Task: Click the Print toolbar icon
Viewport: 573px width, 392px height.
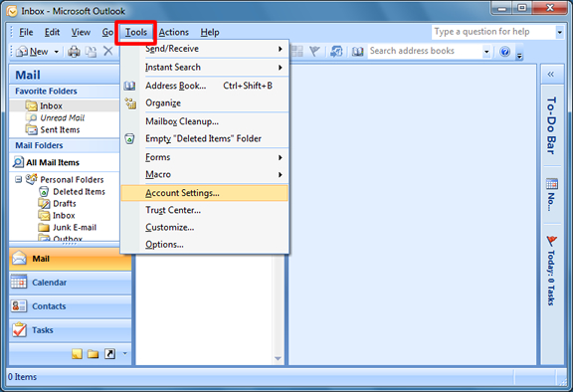Action: tap(74, 52)
